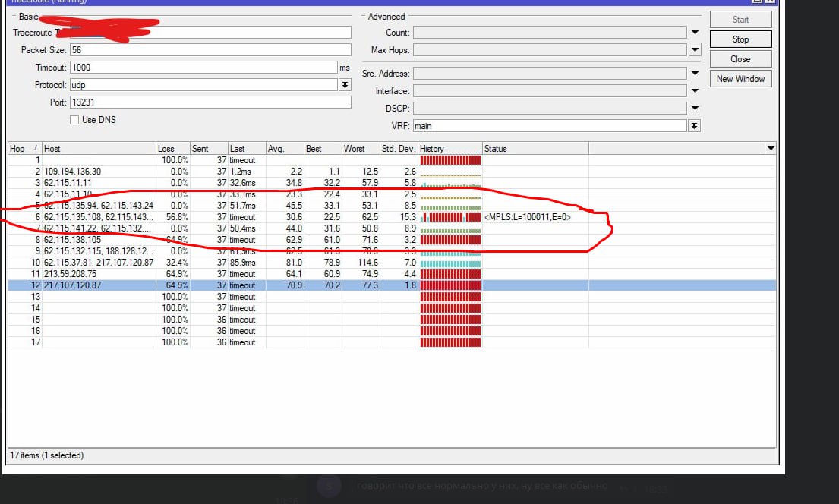Viewport: 839px width, 504px height.
Task: Click into the Packet Size field
Action: click(210, 50)
